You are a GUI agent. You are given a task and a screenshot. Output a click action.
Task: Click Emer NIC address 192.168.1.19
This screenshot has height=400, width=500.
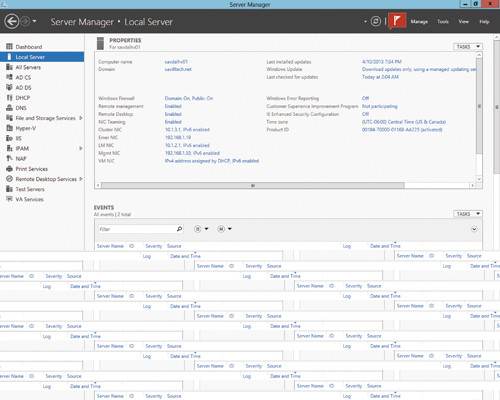[178, 137]
